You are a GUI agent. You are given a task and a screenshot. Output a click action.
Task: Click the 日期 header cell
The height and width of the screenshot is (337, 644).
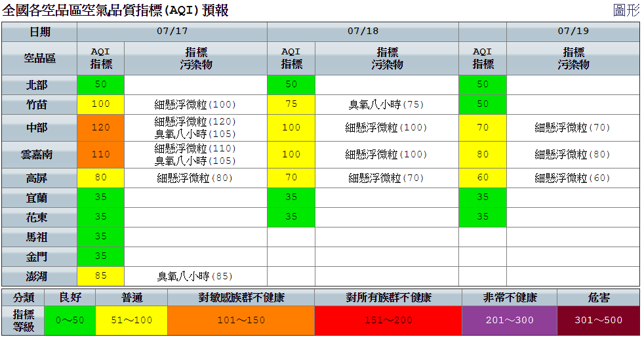(x=39, y=31)
